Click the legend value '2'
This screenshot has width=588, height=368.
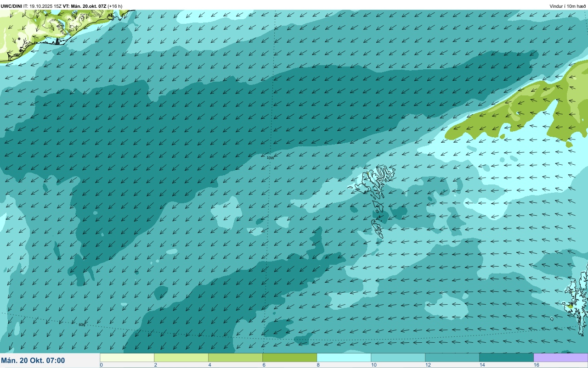tap(155, 365)
